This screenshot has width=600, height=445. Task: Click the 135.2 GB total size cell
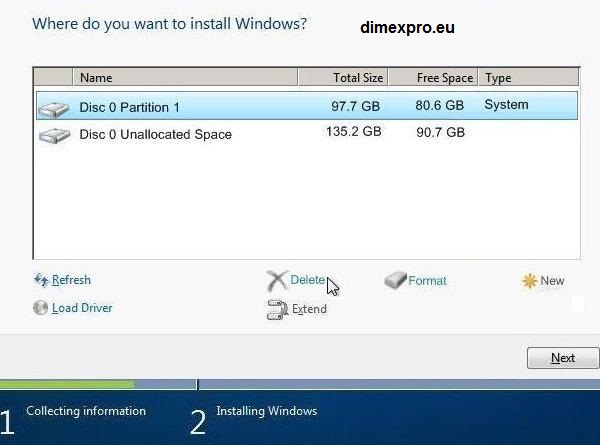[354, 132]
